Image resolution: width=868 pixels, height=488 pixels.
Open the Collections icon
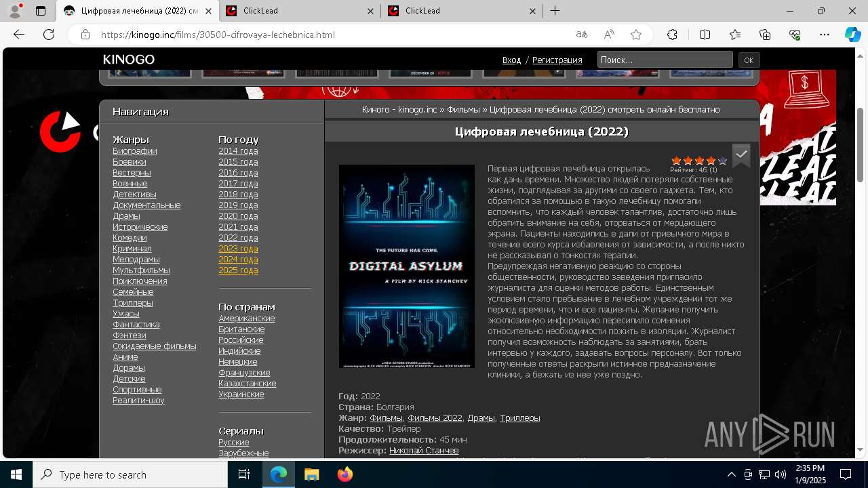click(765, 35)
